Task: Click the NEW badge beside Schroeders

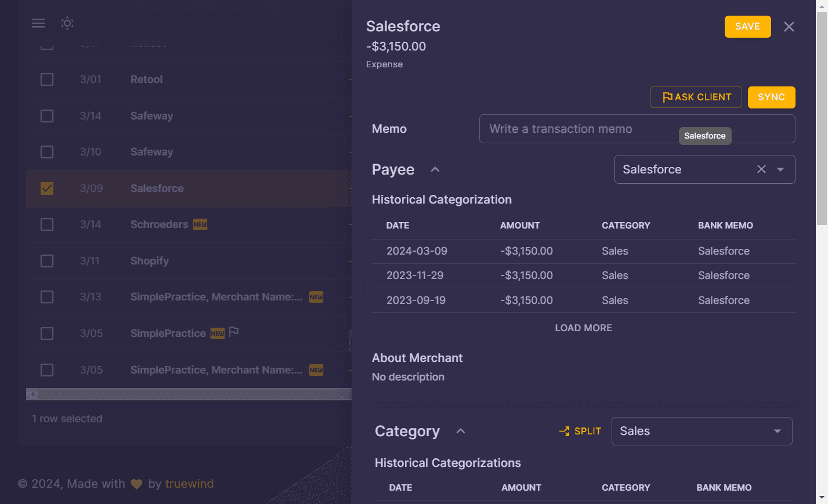Action: [200, 224]
